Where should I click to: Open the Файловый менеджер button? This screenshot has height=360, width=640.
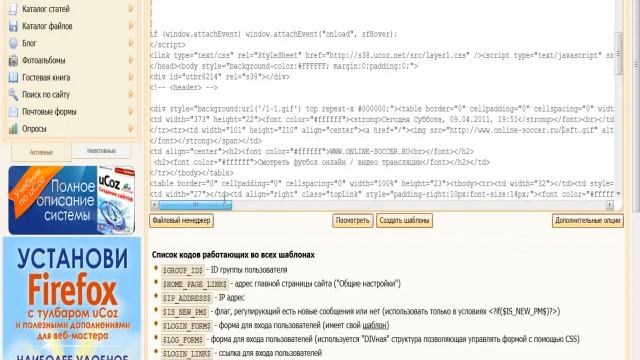click(181, 220)
